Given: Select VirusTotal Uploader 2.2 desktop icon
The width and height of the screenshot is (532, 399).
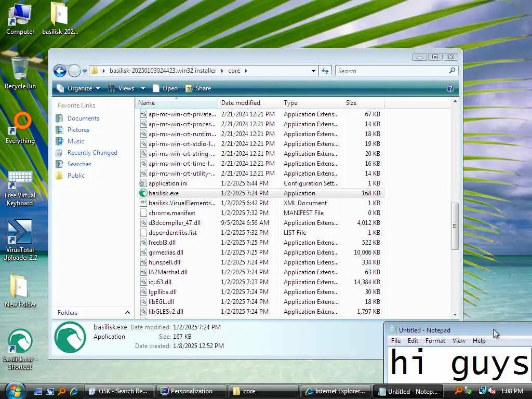Looking at the screenshot, I should pos(20,240).
